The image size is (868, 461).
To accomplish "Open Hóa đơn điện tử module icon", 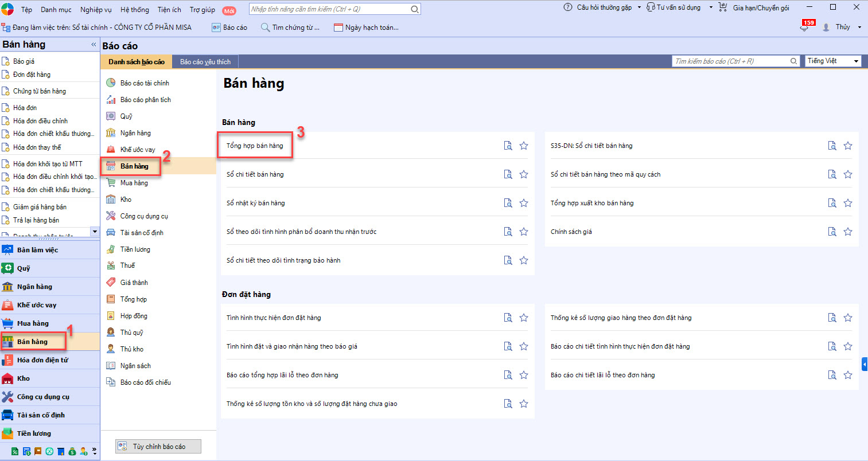I will click(x=7, y=360).
